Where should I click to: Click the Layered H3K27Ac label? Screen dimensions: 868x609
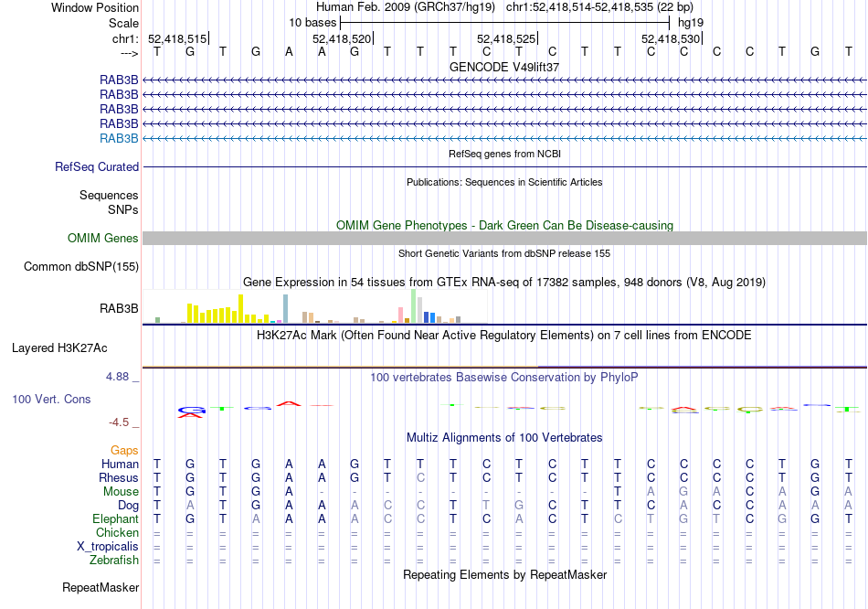tap(59, 348)
